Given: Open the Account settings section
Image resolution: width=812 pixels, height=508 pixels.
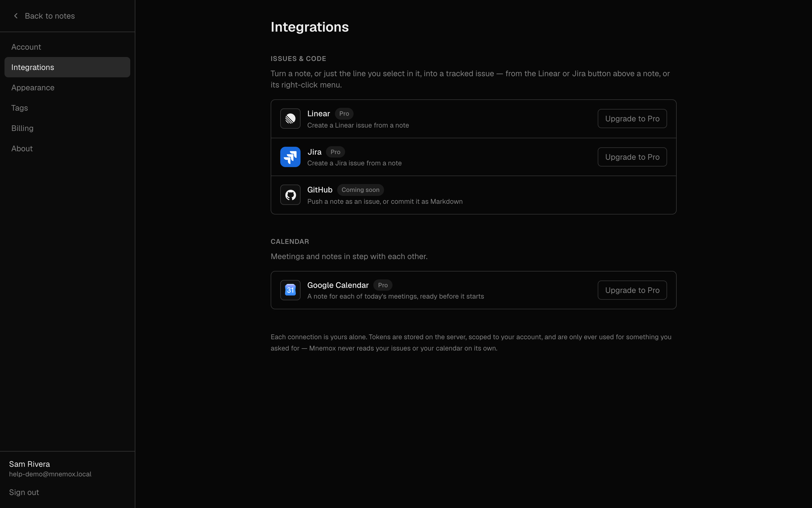Looking at the screenshot, I should (x=67, y=47).
